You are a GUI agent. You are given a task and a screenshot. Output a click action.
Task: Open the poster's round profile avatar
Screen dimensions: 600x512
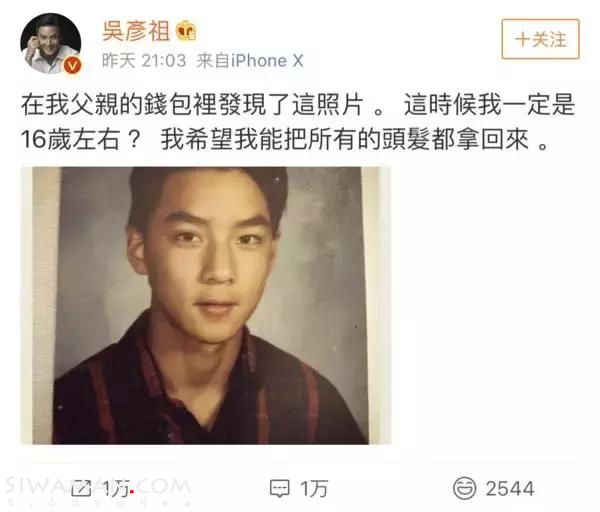click(50, 43)
